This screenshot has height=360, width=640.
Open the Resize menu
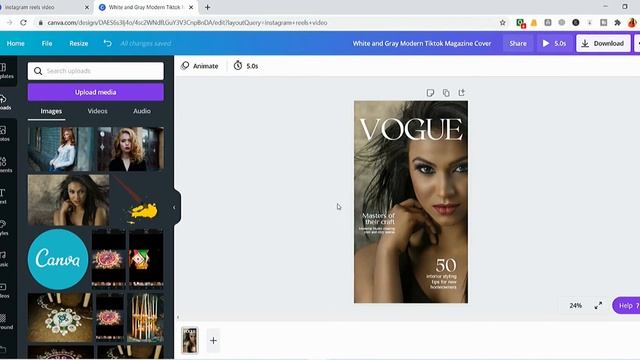[79, 43]
